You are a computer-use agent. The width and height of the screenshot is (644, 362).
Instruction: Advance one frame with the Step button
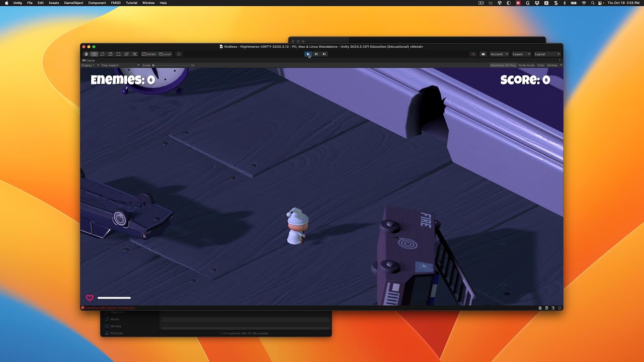point(324,54)
